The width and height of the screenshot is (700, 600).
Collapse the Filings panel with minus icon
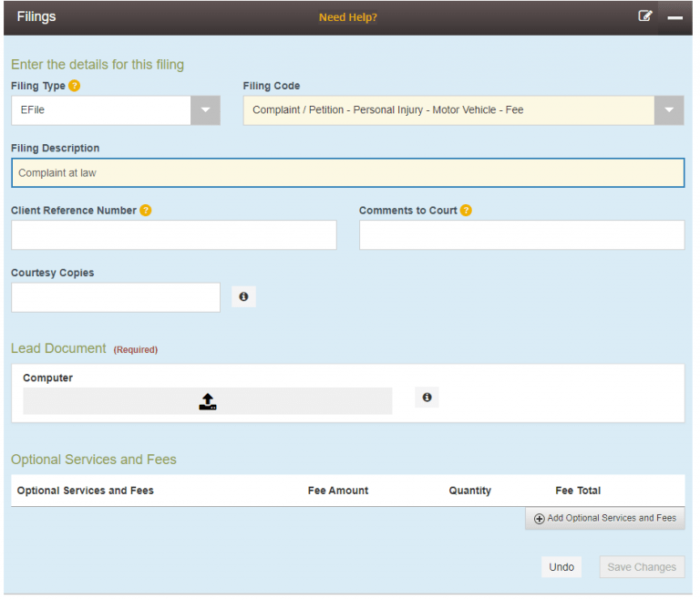point(674,17)
